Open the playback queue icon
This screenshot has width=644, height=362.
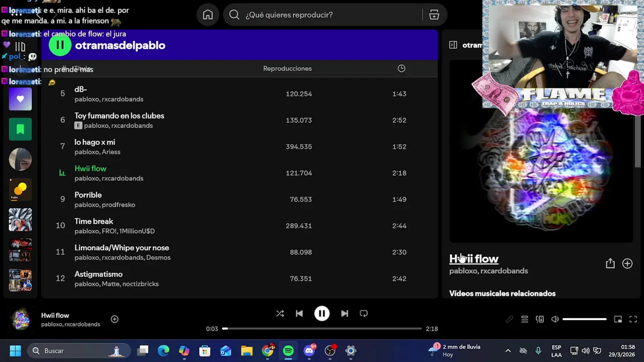coord(524,319)
